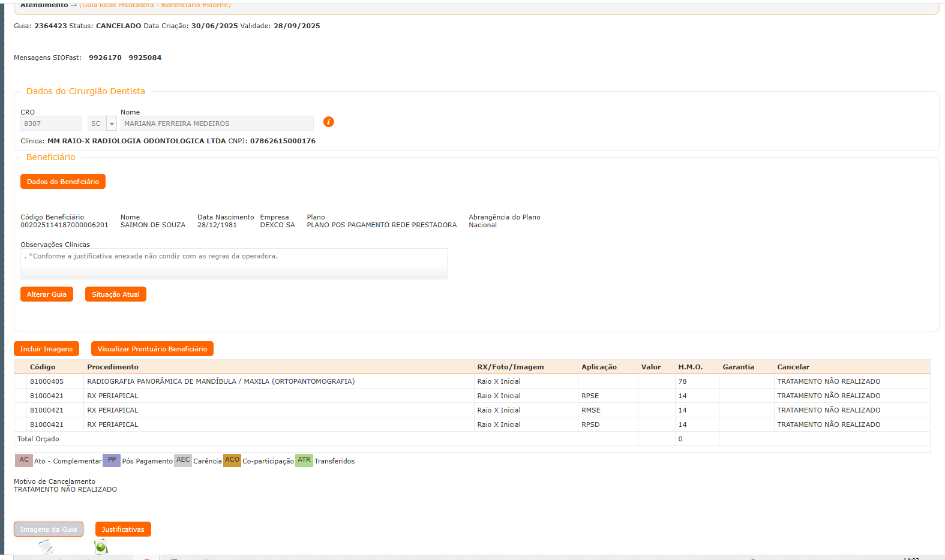Open Visualizar Prontuário Beneficiário
945x560 pixels.
click(x=152, y=349)
